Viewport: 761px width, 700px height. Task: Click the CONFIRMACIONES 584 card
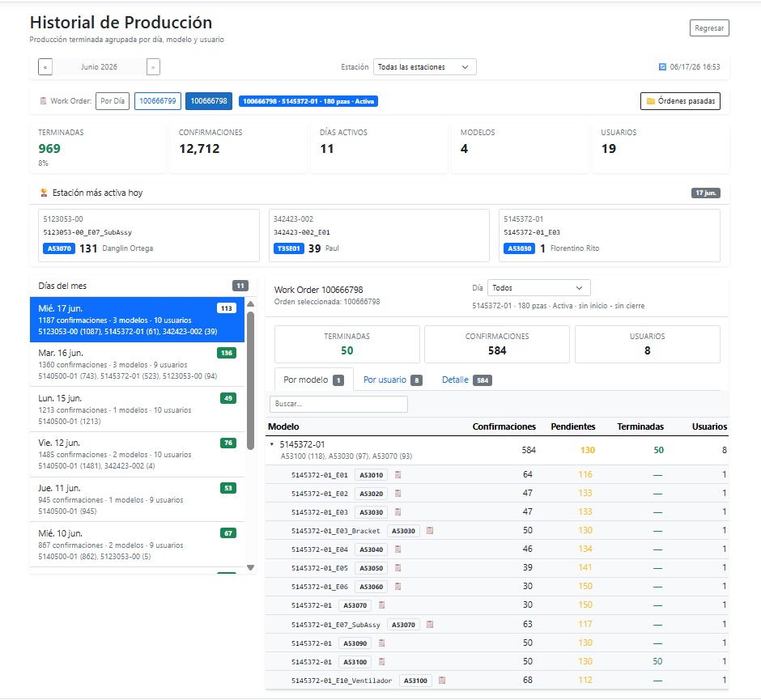pyautogui.click(x=497, y=344)
